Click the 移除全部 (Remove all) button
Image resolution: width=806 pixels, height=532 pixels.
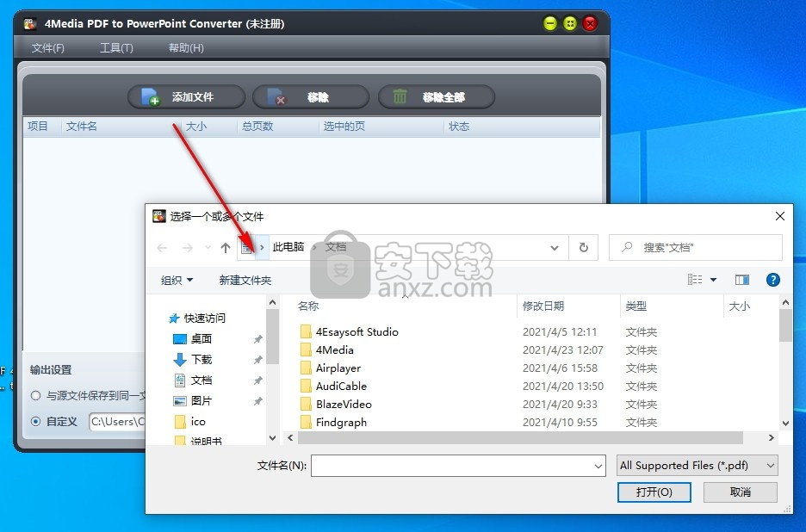pyautogui.click(x=436, y=96)
